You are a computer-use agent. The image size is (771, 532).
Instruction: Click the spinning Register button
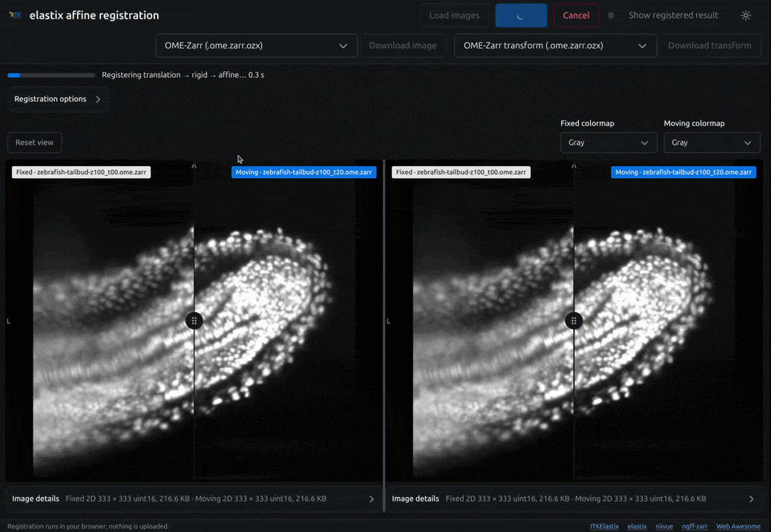(x=521, y=16)
